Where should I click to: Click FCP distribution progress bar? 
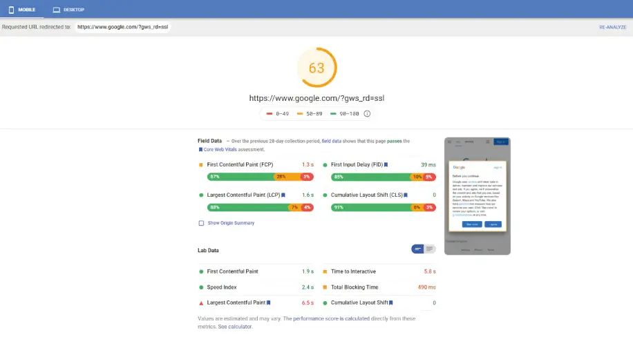pos(261,177)
